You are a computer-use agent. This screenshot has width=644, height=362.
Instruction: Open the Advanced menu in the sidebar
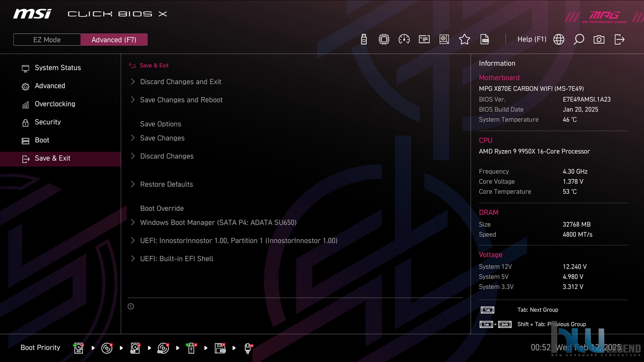(x=50, y=86)
